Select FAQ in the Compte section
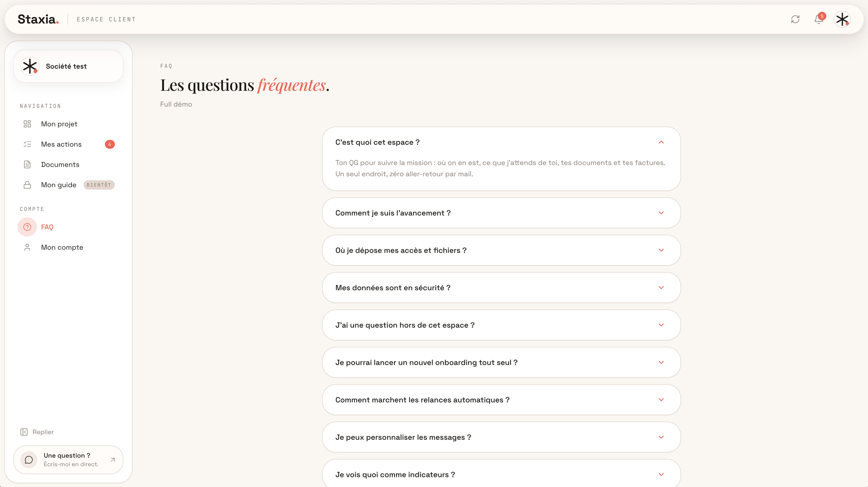Screen dimensions: 868x487 47,227
